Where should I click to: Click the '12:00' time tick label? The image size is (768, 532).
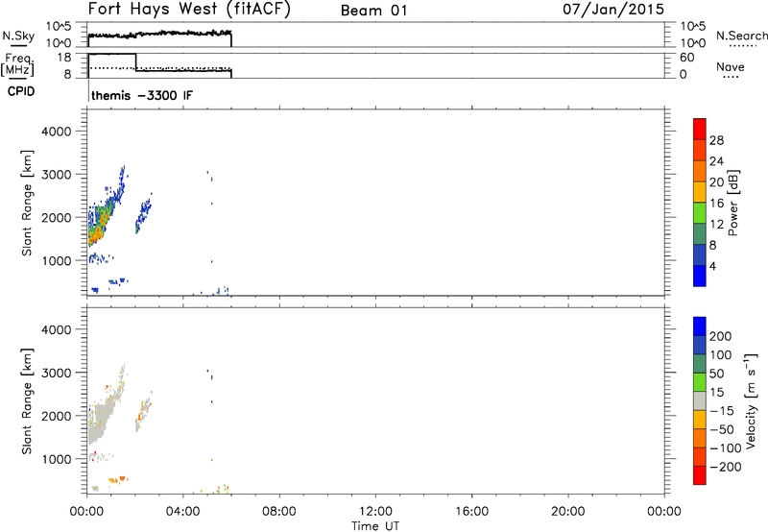click(375, 512)
